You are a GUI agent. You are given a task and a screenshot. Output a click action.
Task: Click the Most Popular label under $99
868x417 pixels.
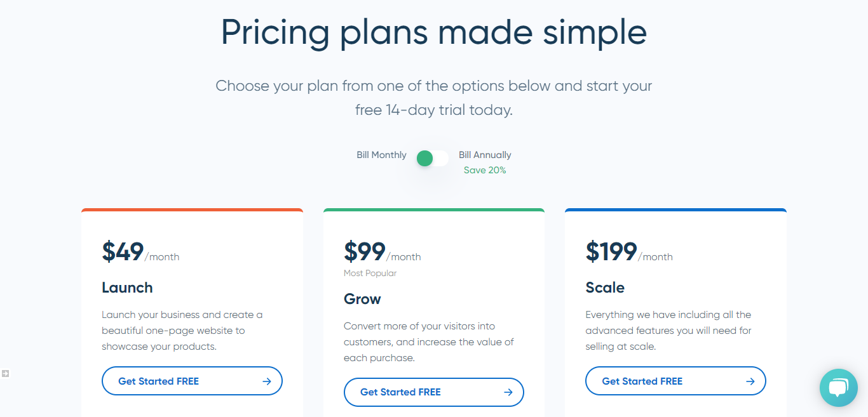pos(370,274)
